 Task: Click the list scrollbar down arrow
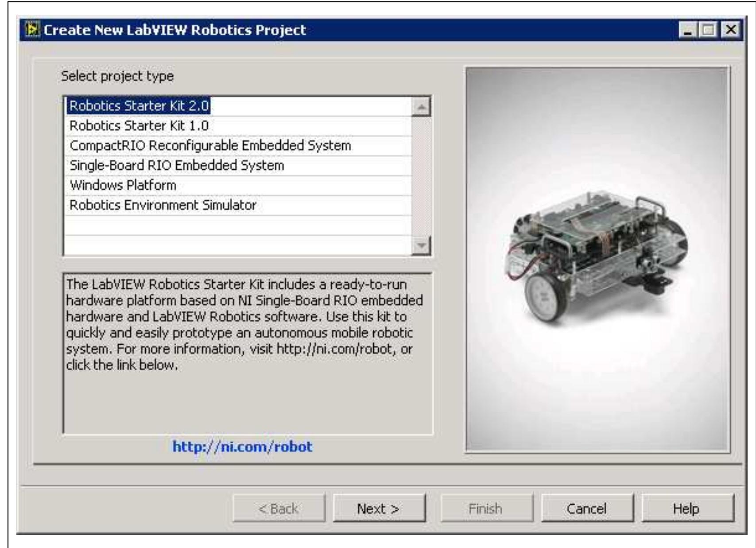coord(421,245)
